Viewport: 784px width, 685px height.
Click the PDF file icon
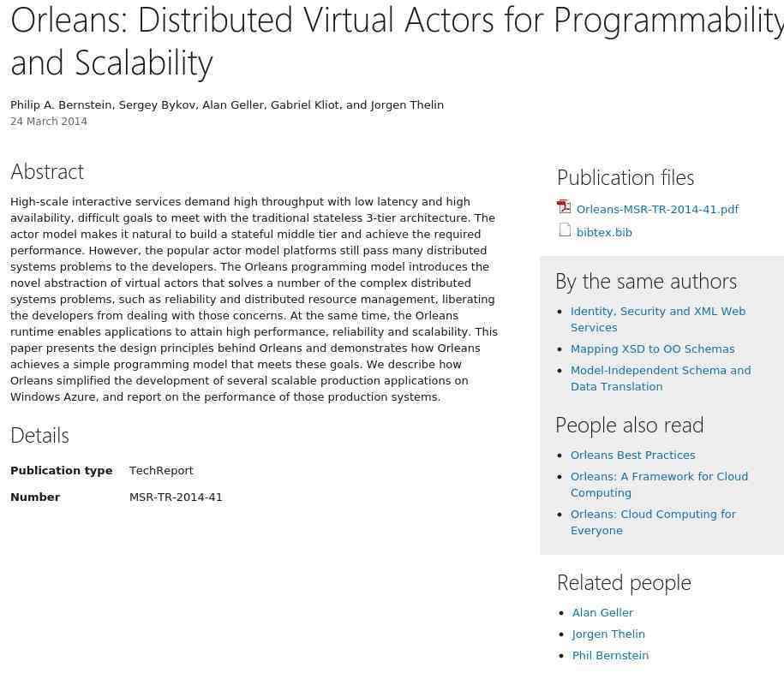point(564,206)
